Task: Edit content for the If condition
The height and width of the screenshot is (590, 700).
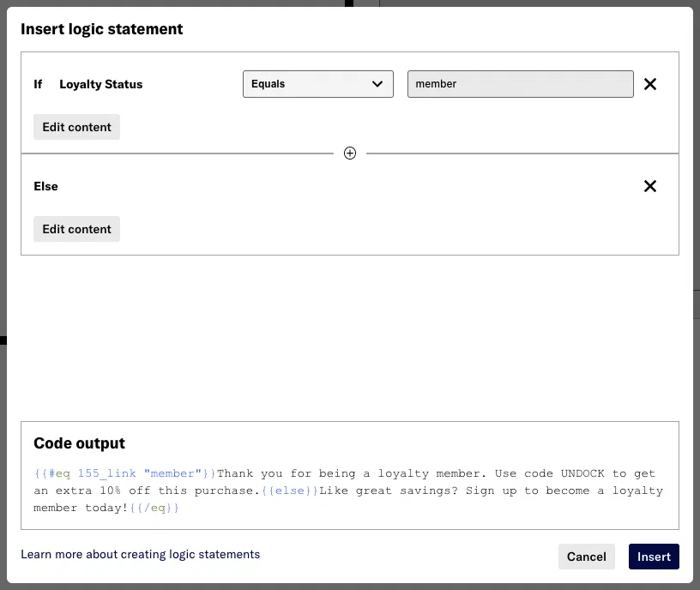Action: click(x=76, y=127)
